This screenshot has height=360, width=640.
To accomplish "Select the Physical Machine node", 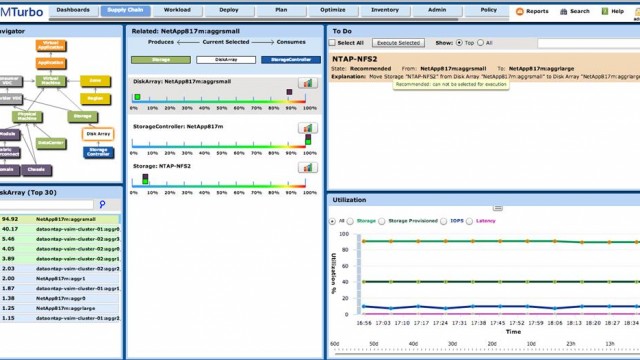I will pos(27,117).
